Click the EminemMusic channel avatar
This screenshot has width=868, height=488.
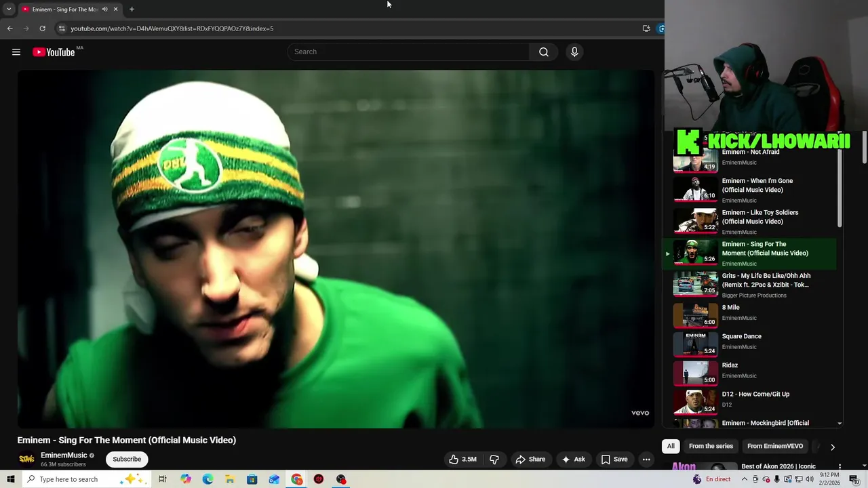(x=26, y=459)
